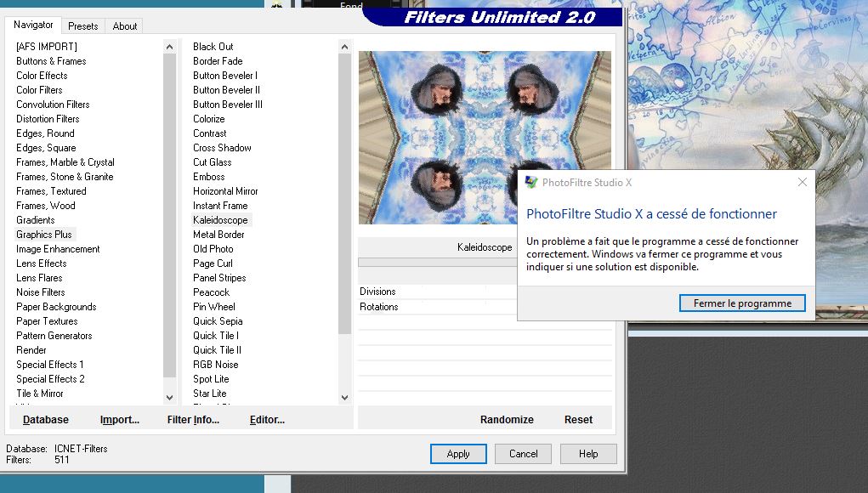Open the filter Editor...

(x=267, y=419)
